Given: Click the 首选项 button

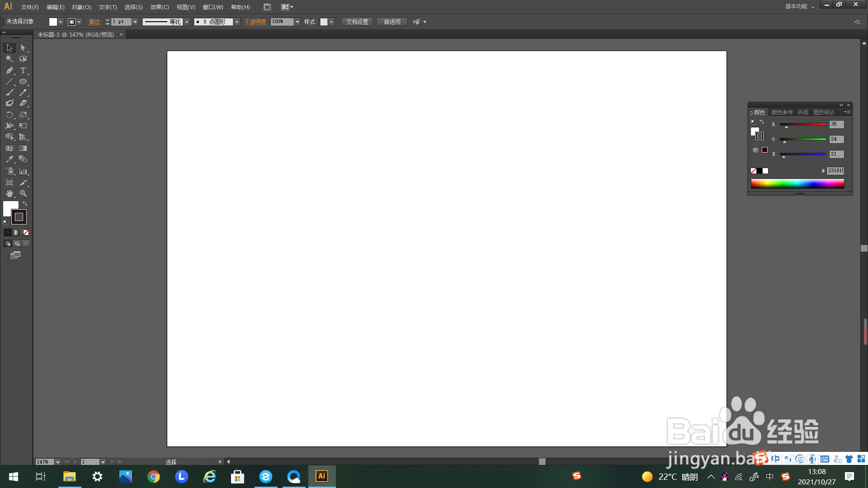Looking at the screenshot, I should [392, 22].
